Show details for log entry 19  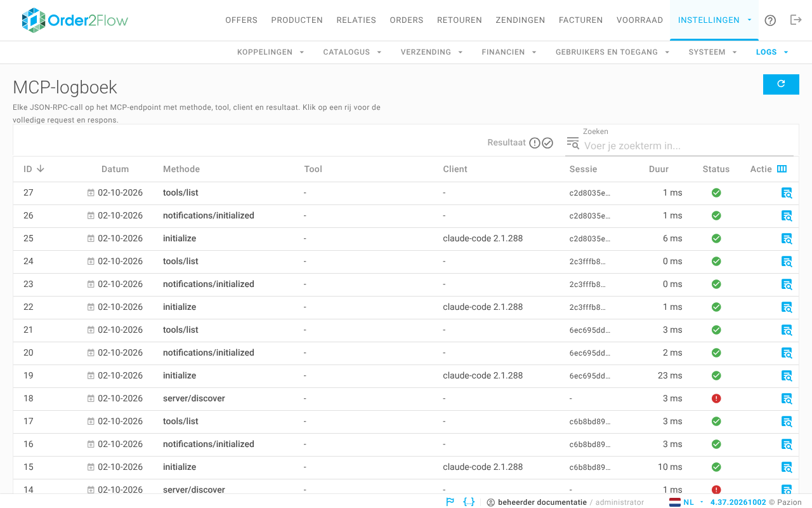(787, 376)
